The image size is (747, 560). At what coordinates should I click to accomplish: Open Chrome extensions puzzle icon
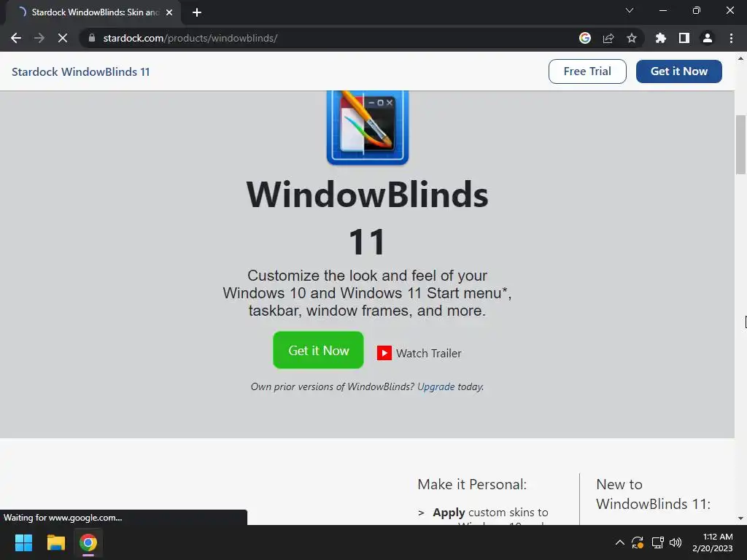[x=661, y=38]
